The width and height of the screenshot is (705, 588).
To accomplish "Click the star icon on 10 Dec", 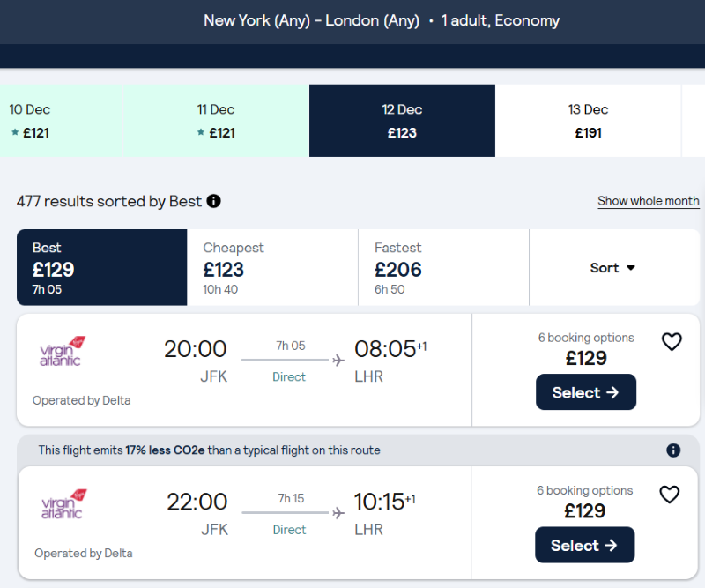I will 15,133.
